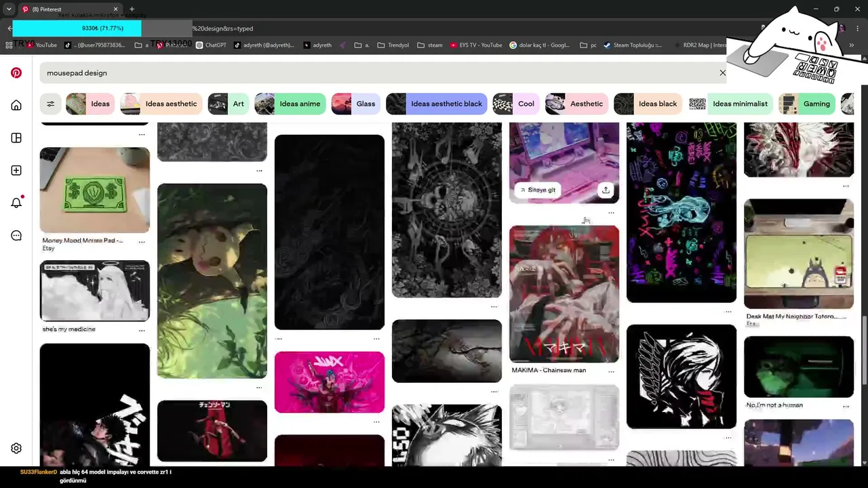
Task: Open the ChatGPT bookmark
Action: 211,45
